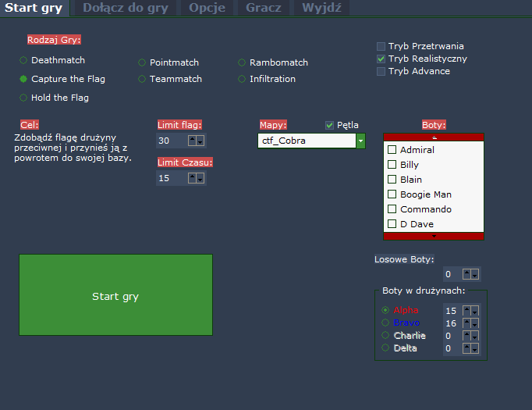532x410 pixels.
Task: Check the Boogie Man bot checkbox
Action: pyautogui.click(x=392, y=194)
